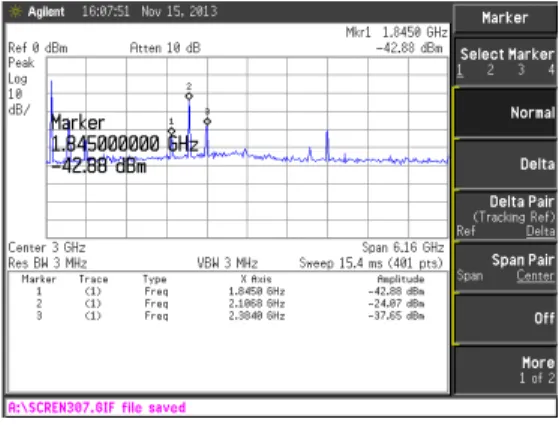The height and width of the screenshot is (425, 559).
Task: Select marker number 2 in Select Marker
Action: [491, 70]
